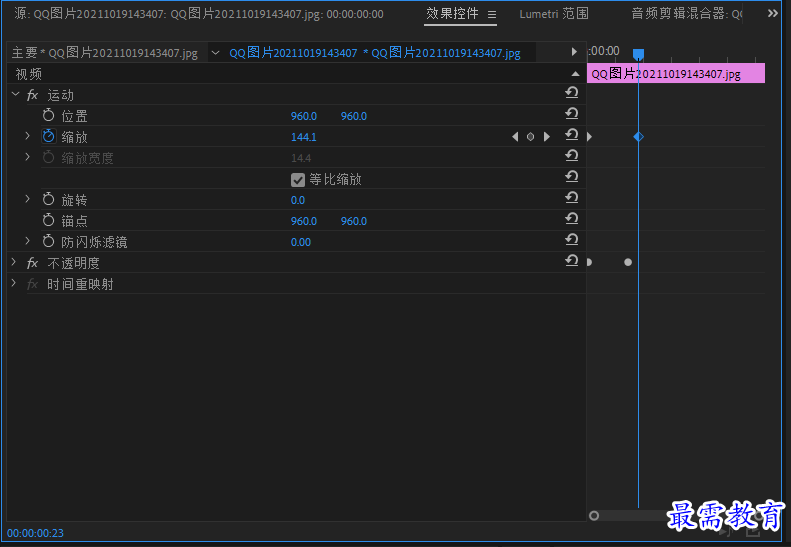This screenshot has height=547, width=791.
Task: Open the clip selector dropdown chevron
Action: [215, 52]
